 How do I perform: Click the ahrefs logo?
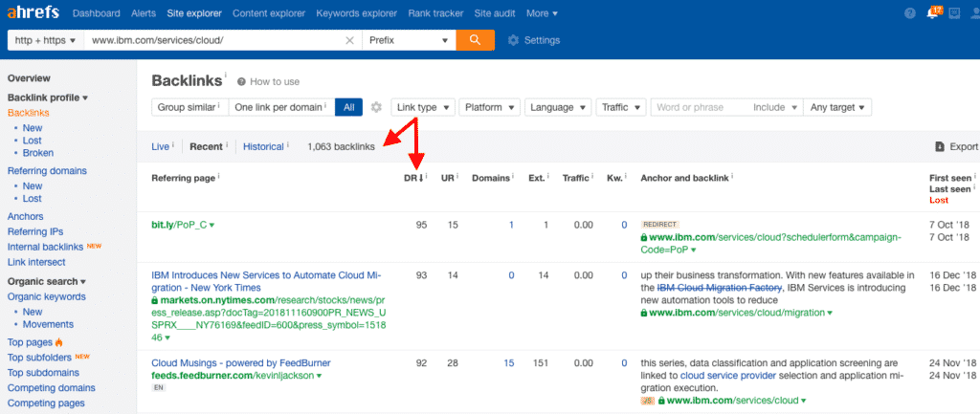[x=33, y=12]
